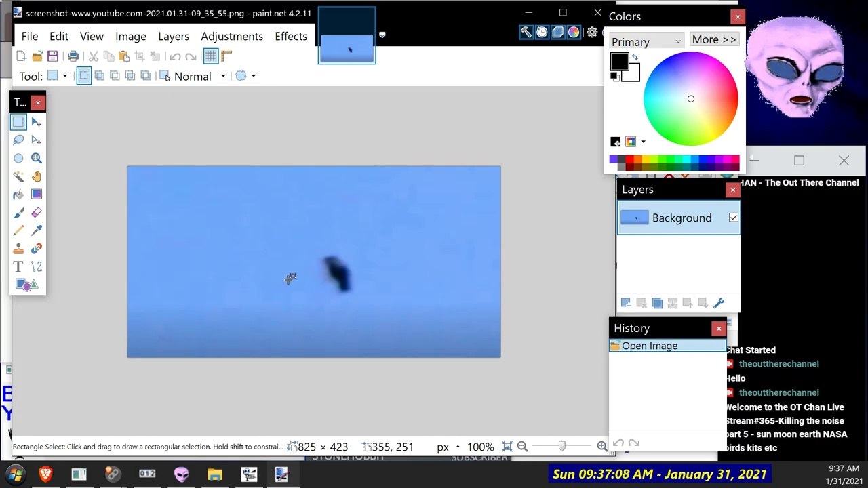Screen dimensions: 868x488
Task: Toggle the Colors window visibility button
Action: click(574, 32)
